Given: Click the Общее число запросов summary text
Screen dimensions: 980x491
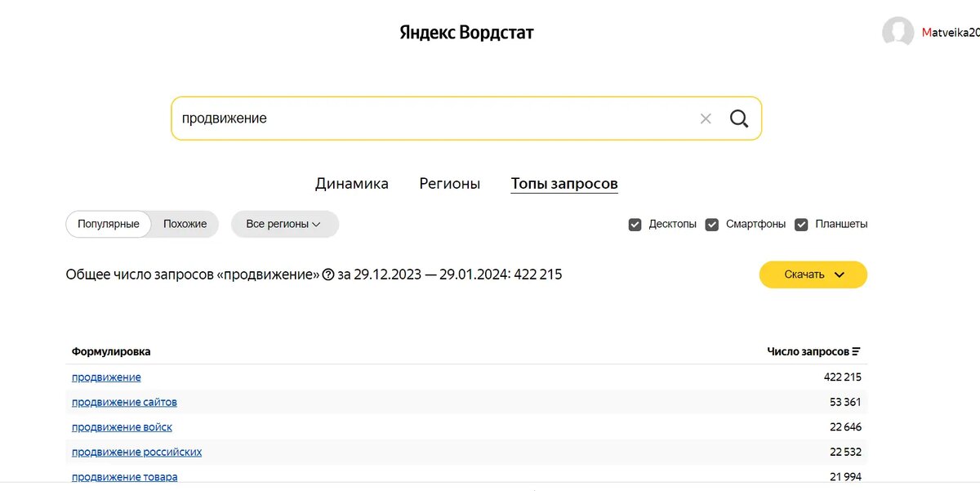Looking at the screenshot, I should coord(314,275).
